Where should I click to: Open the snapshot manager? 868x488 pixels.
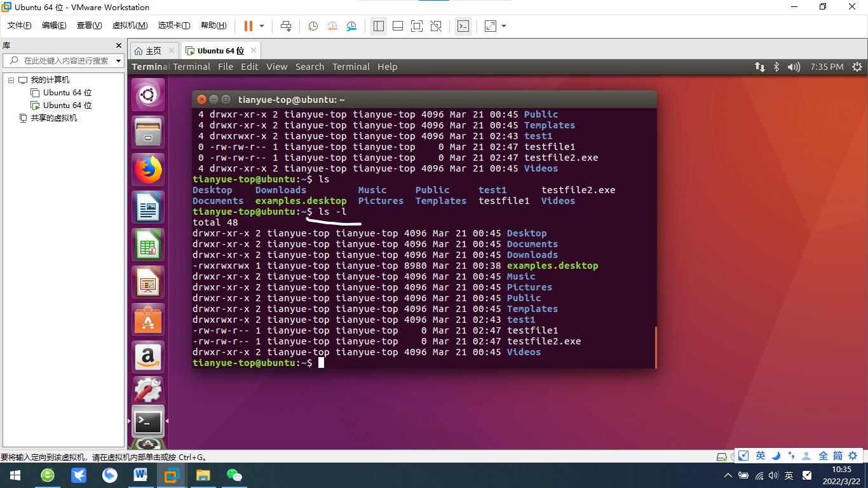click(x=351, y=26)
